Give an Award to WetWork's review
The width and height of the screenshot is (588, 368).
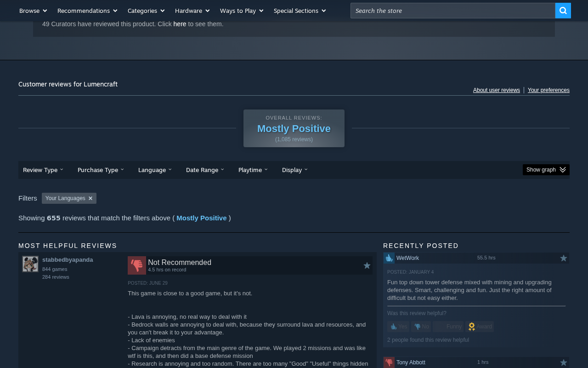480,327
